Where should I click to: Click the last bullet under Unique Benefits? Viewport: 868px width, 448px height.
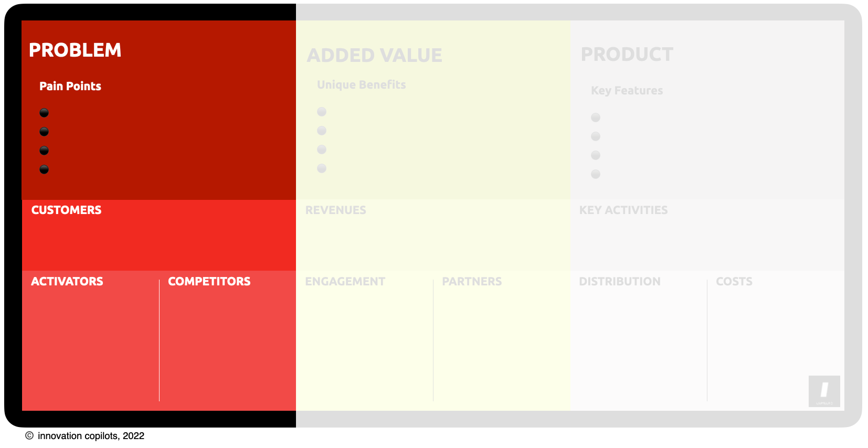point(322,168)
